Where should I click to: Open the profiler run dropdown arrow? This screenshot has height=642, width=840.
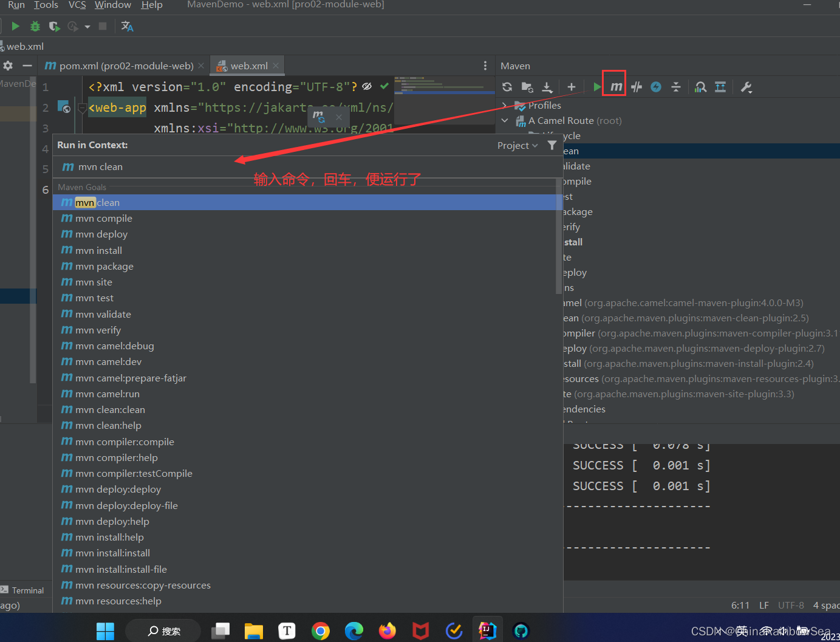point(87,26)
